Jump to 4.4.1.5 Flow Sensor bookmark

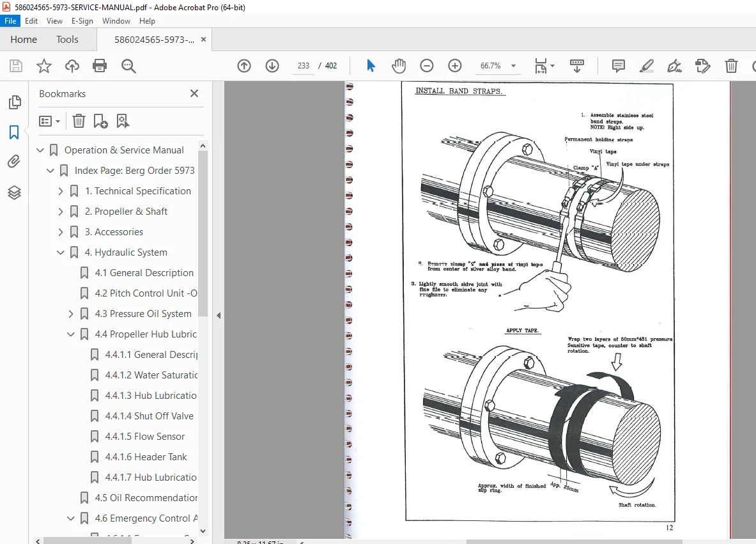tap(144, 437)
